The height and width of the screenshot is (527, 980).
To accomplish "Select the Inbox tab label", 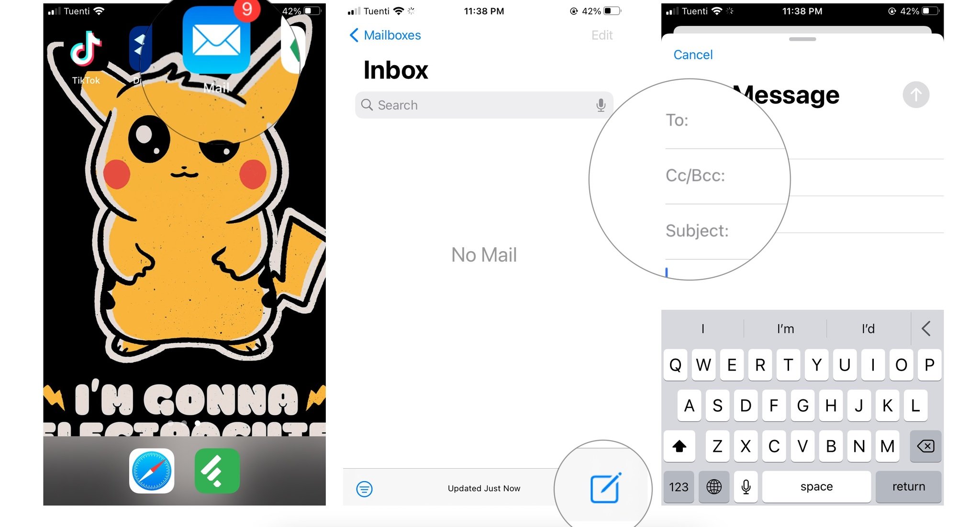I will pyautogui.click(x=396, y=70).
